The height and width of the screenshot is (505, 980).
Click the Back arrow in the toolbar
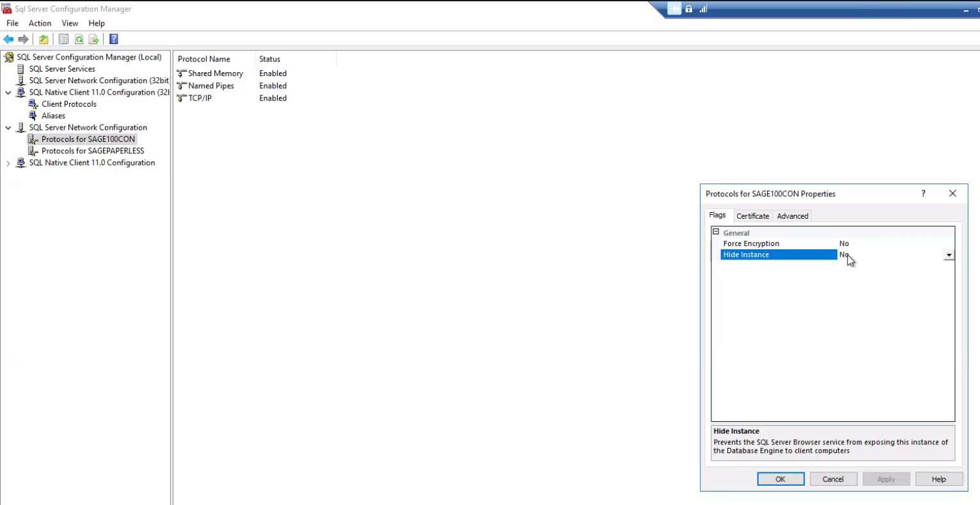coord(9,40)
